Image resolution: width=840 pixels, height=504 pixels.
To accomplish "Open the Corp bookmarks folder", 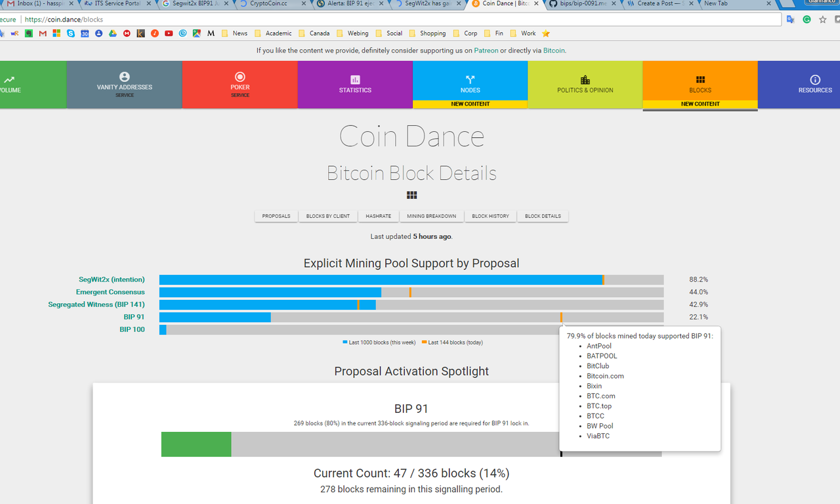I will [465, 33].
